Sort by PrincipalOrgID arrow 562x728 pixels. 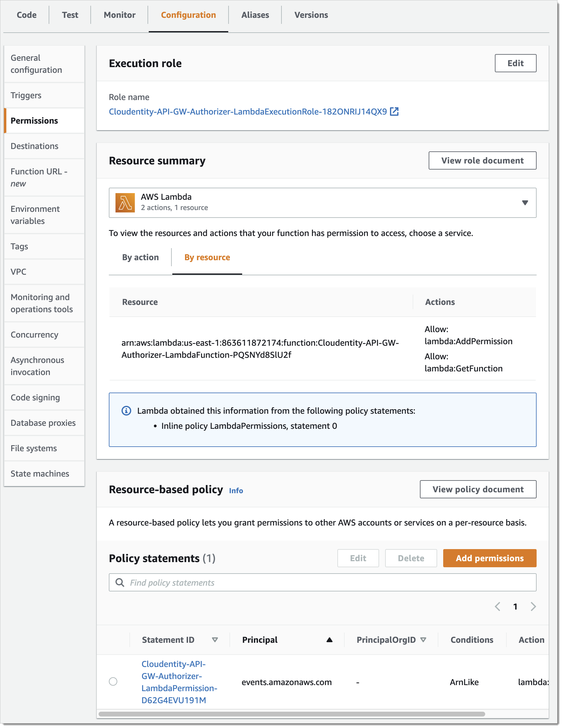click(423, 640)
